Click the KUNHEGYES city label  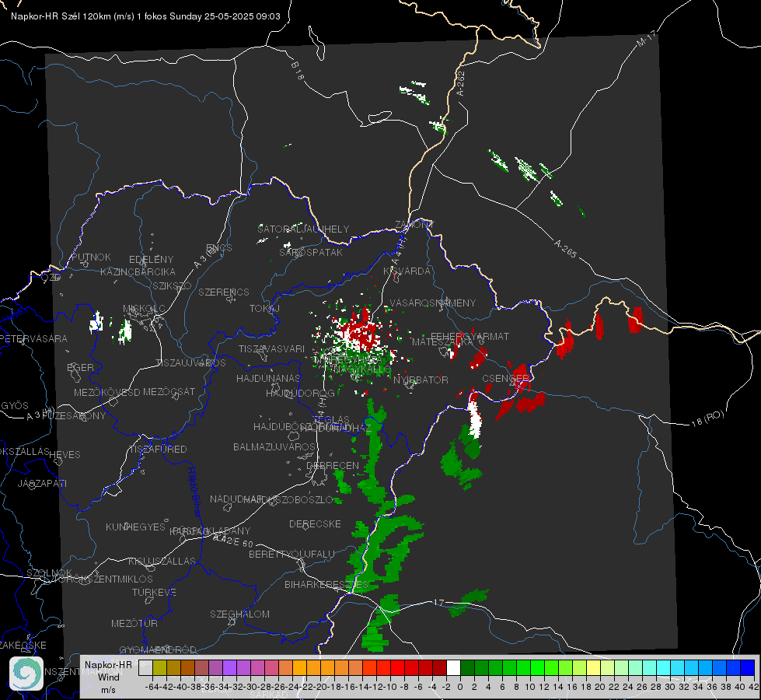(135, 527)
